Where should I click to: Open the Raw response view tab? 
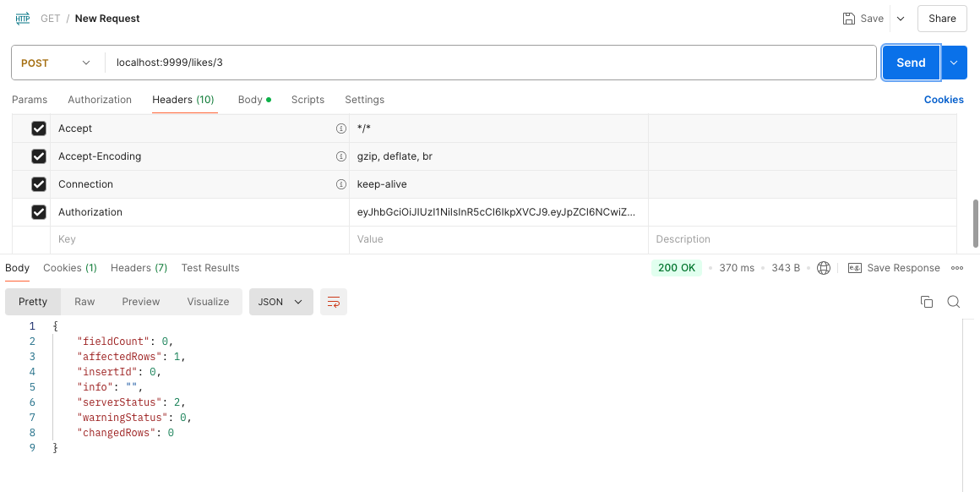click(x=84, y=301)
